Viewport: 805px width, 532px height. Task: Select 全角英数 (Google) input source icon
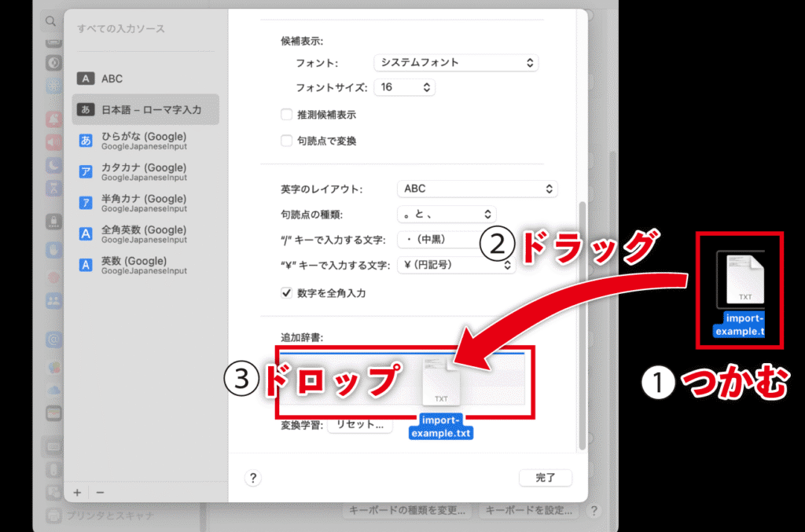click(x=86, y=234)
